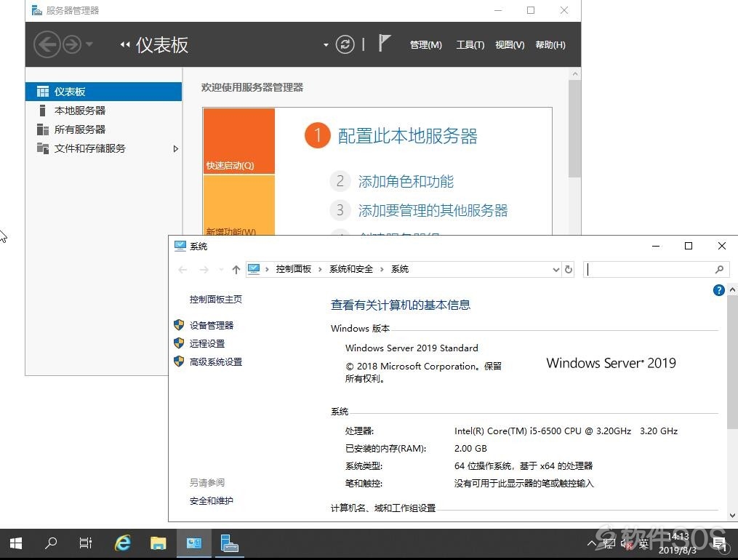
Task: Switch to the control panel taskbar item
Action: tap(193, 543)
